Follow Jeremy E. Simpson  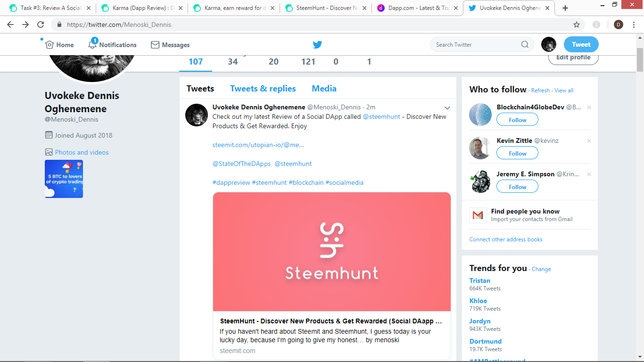(517, 187)
